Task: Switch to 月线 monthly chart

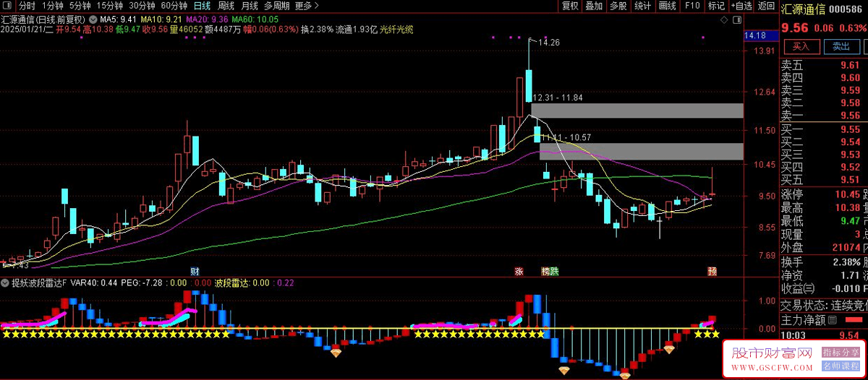Action: (250, 6)
